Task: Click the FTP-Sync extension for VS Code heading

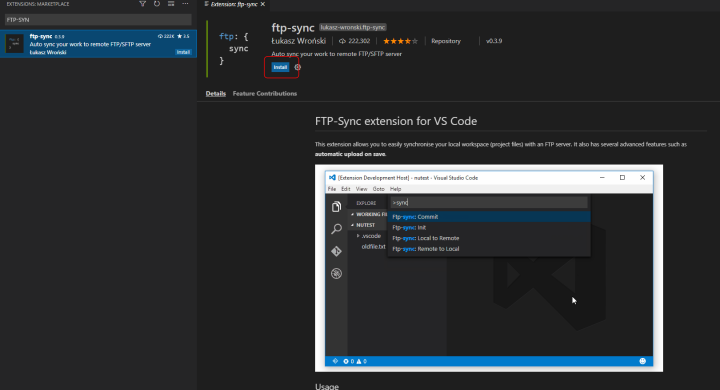Action: 396,121
